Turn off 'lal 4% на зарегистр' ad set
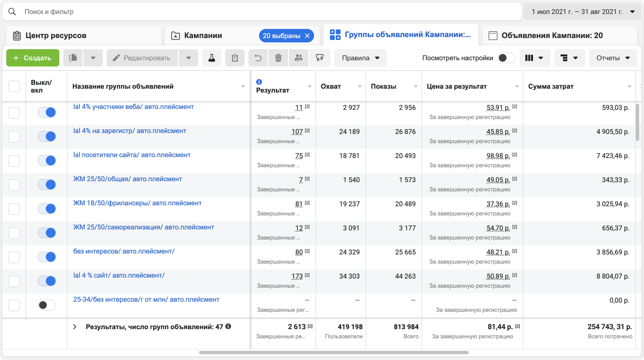 47,136
